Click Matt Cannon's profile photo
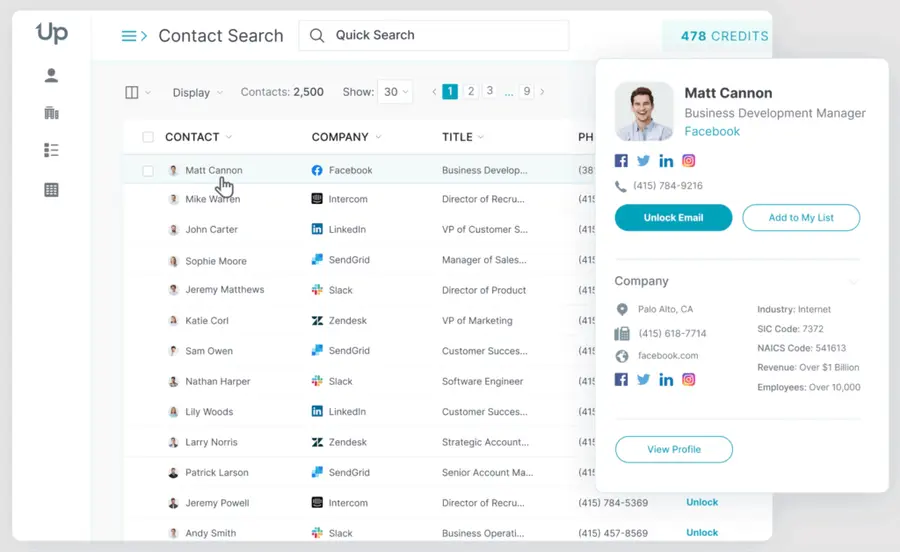The height and width of the screenshot is (552, 900). click(x=644, y=111)
